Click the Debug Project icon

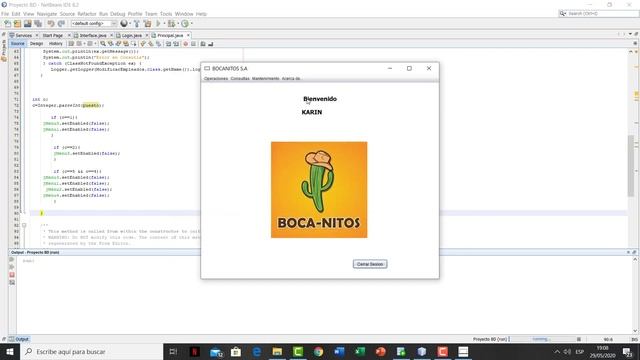tap(171, 24)
